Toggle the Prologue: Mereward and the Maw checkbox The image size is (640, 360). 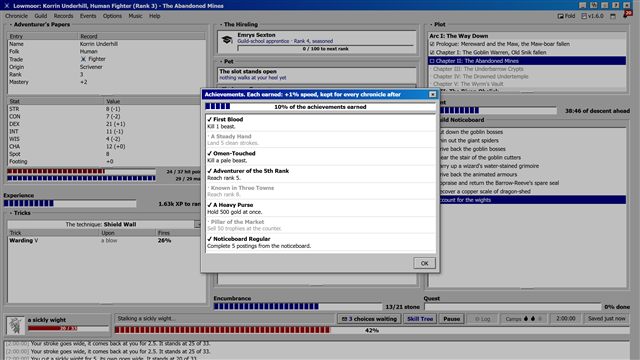point(432,44)
